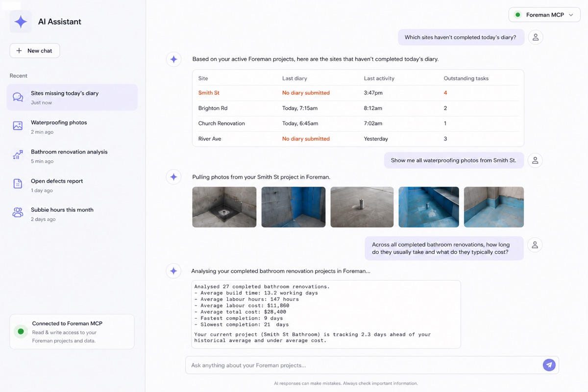Open 'Subbie hours this month' chat
The image size is (588, 392).
pyautogui.click(x=72, y=214)
